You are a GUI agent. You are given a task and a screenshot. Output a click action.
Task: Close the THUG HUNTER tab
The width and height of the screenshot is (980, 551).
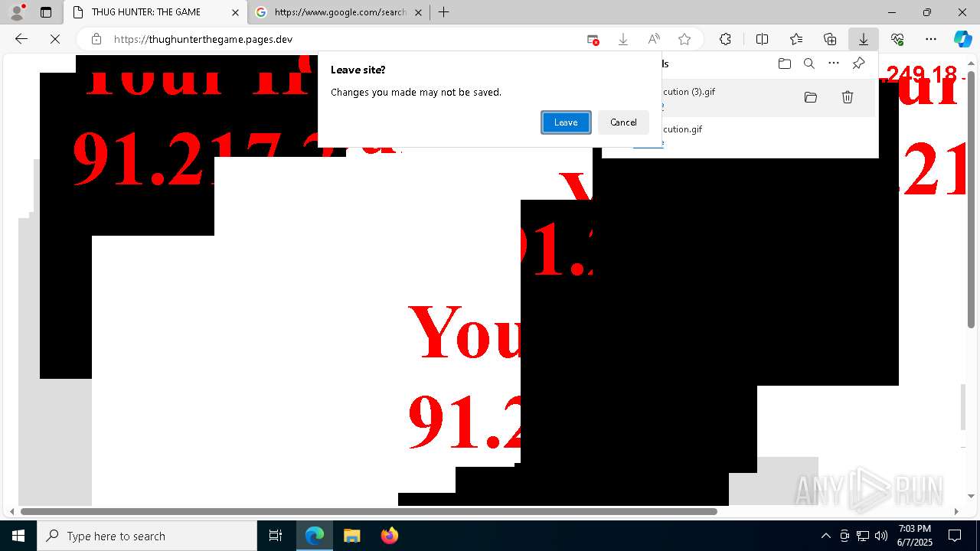(236, 12)
